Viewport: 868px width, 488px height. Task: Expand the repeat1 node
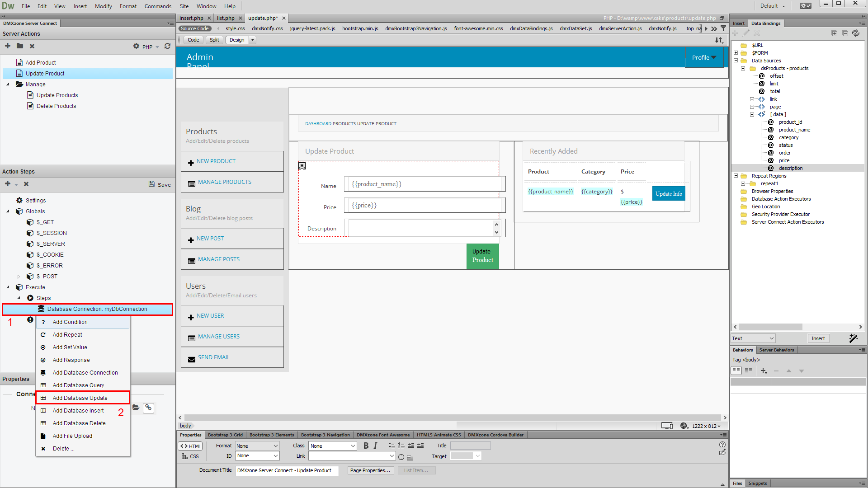click(743, 183)
